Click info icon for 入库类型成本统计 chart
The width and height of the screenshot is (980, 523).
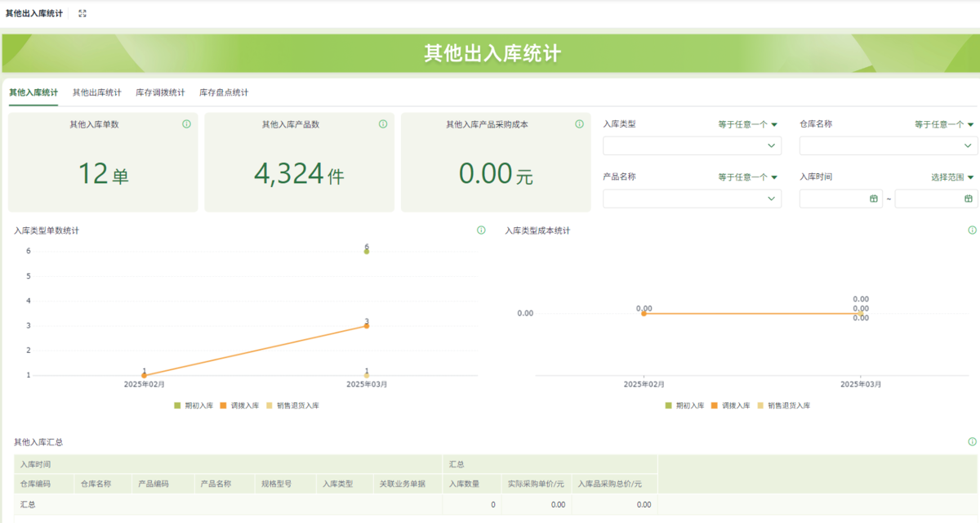click(x=972, y=230)
